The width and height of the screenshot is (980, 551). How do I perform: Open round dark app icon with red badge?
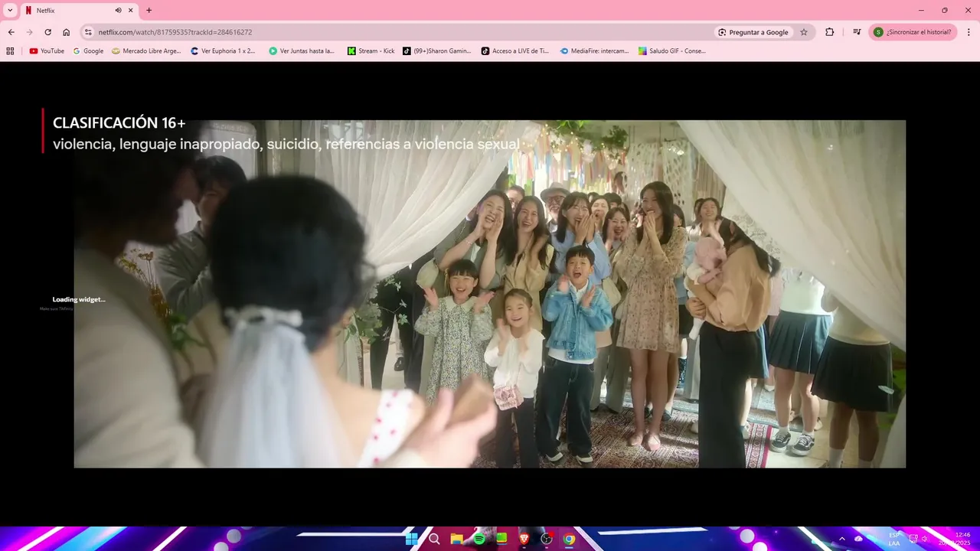pos(547,539)
